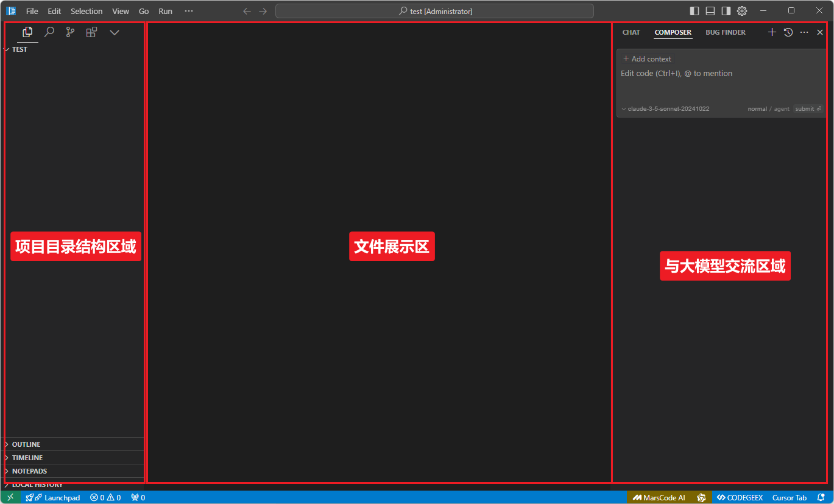Click the Cursor app logo icon
The image size is (834, 504).
11,11
